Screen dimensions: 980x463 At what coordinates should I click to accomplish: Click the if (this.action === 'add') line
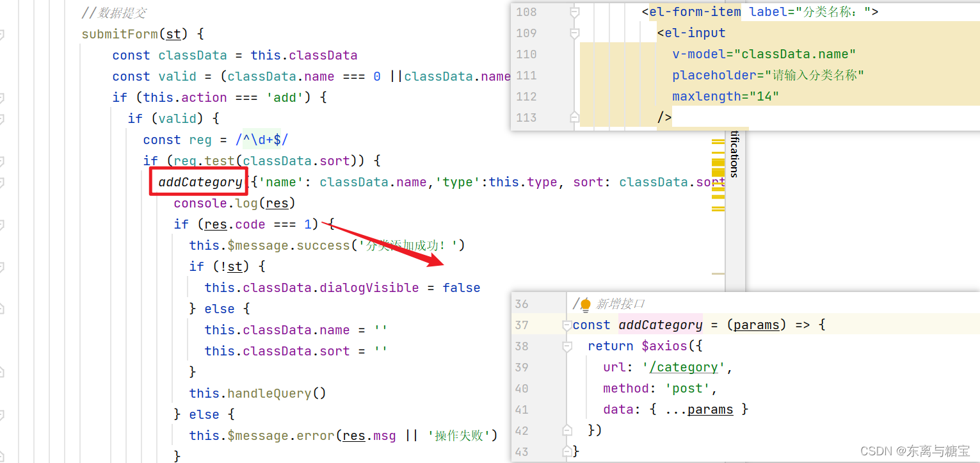(x=220, y=97)
